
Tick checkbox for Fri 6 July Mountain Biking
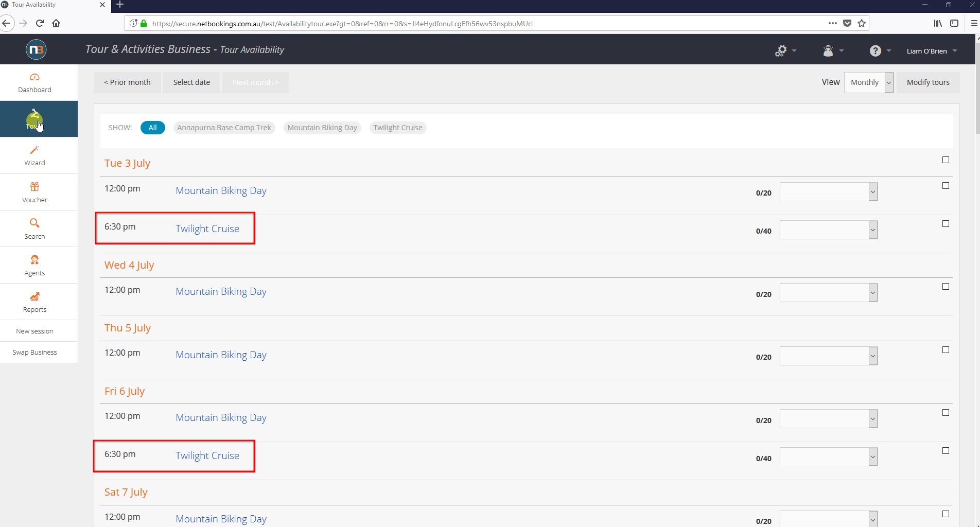coord(946,413)
